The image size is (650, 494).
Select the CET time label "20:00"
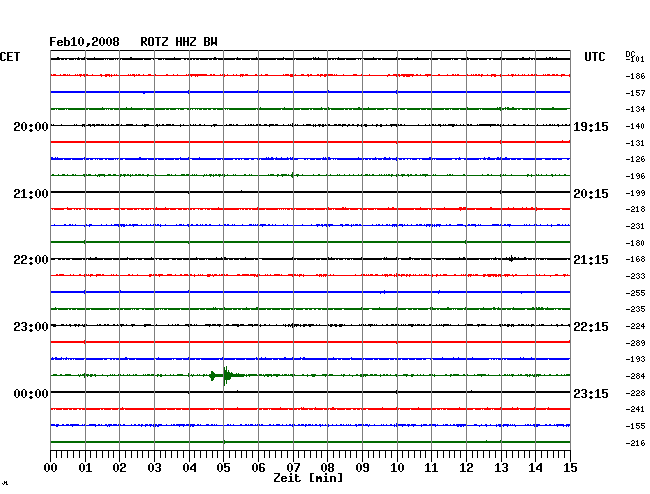31,126
